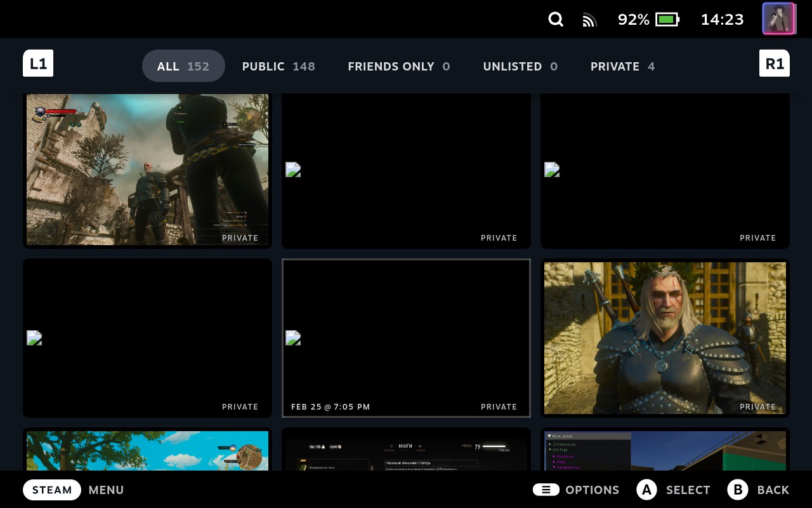Screen dimensions: 812x508
Task: Open the blue sky and trees screenshot
Action: pyautogui.click(x=147, y=450)
